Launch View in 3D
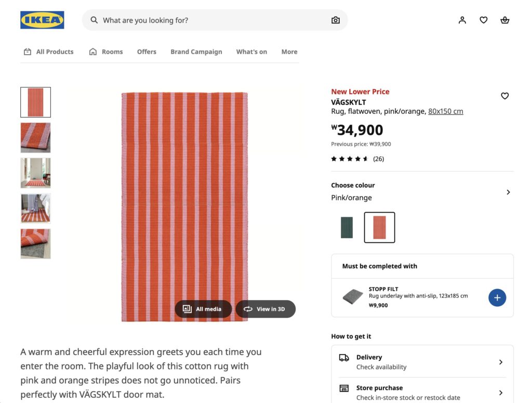Screen dimensions: 532x403 [265, 309]
